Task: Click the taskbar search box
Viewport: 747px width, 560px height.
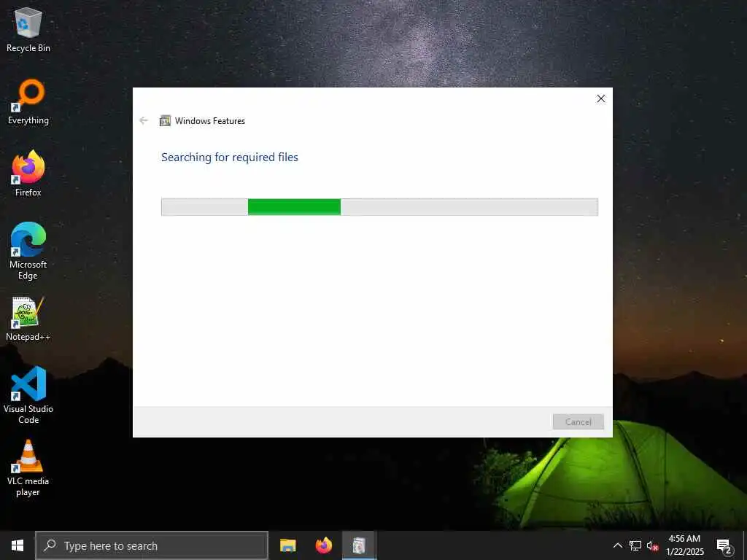Action: click(x=152, y=545)
